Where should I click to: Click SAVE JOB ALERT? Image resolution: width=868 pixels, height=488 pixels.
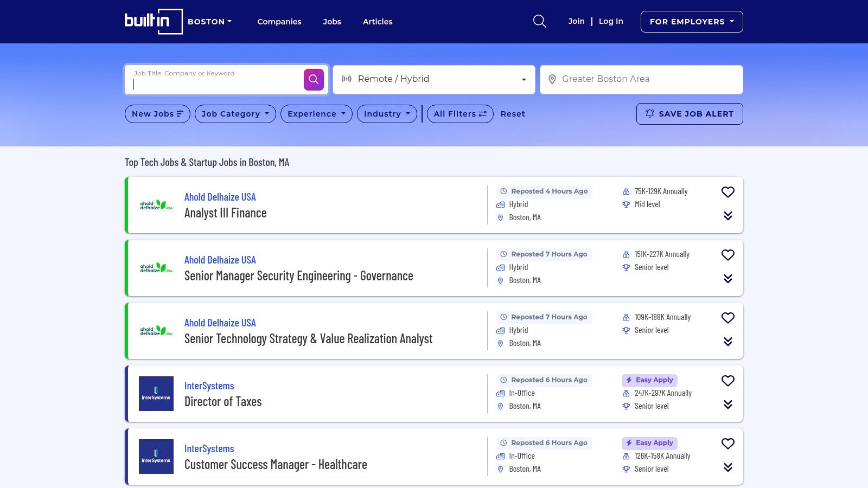click(690, 114)
